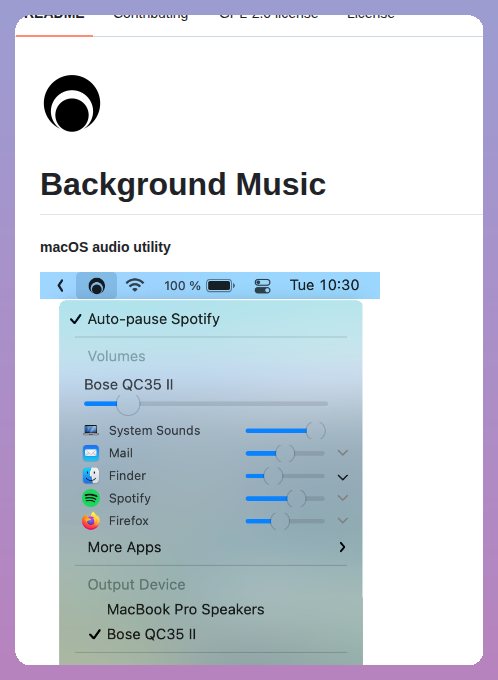Image resolution: width=498 pixels, height=680 pixels.
Task: Click the Finder volume slider
Action: point(285,475)
